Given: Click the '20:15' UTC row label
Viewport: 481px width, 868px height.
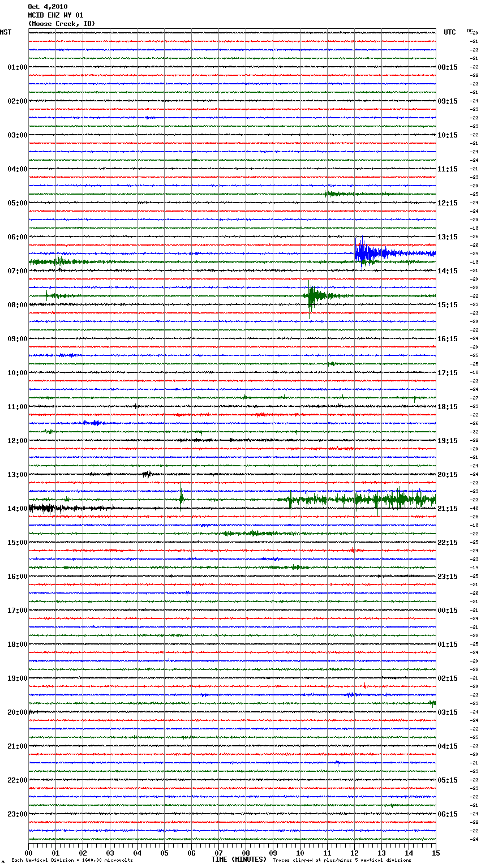Looking at the screenshot, I should point(448,475).
